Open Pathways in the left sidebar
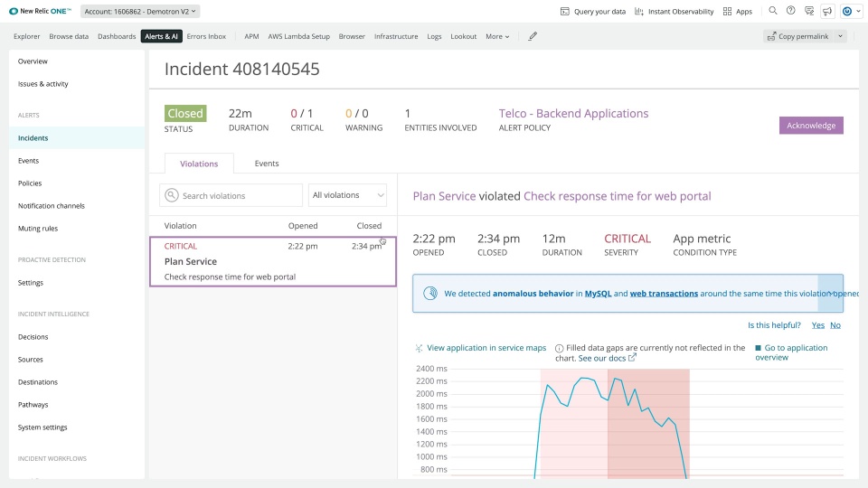This screenshot has height=488, width=868. (33, 405)
